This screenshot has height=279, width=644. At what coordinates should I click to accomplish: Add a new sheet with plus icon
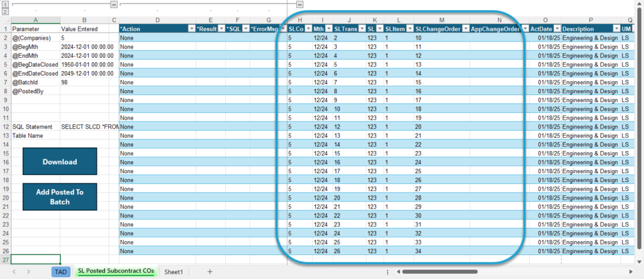point(210,271)
